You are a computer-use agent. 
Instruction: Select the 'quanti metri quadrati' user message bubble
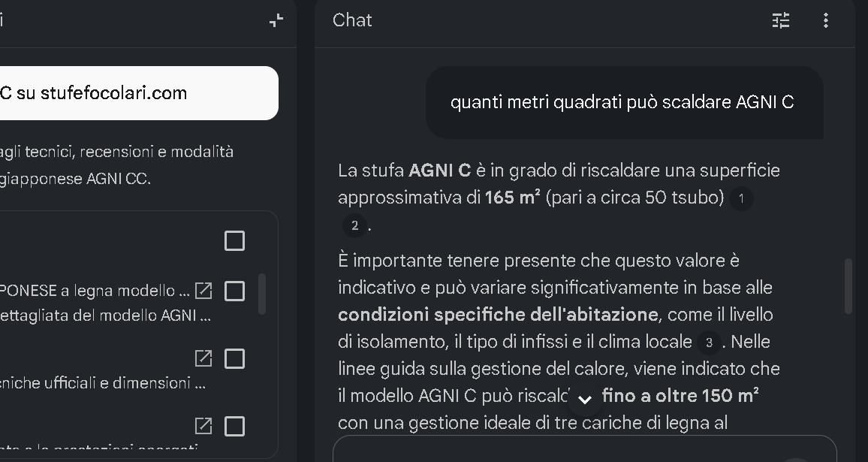[622, 102]
